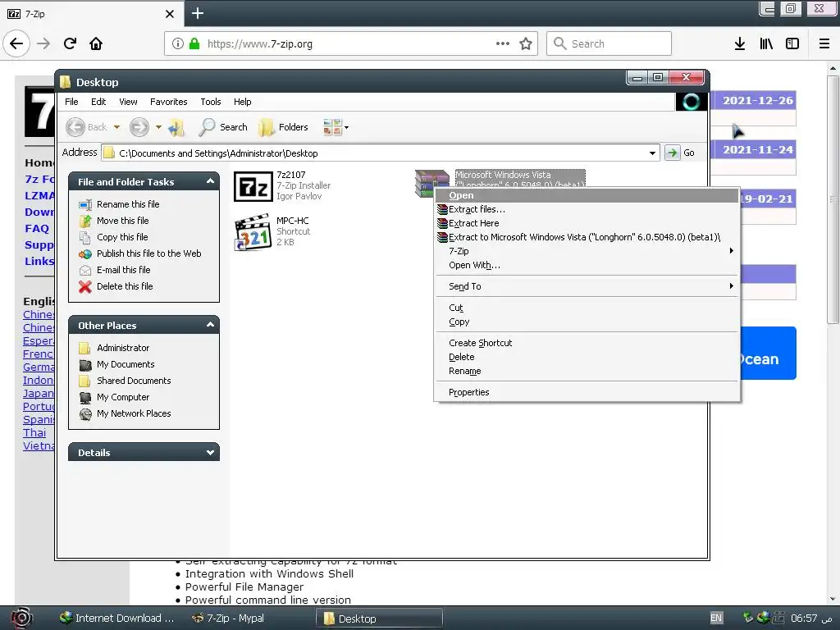This screenshot has height=630, width=840.
Task: Open the Help menu in Explorer
Action: pos(242,102)
